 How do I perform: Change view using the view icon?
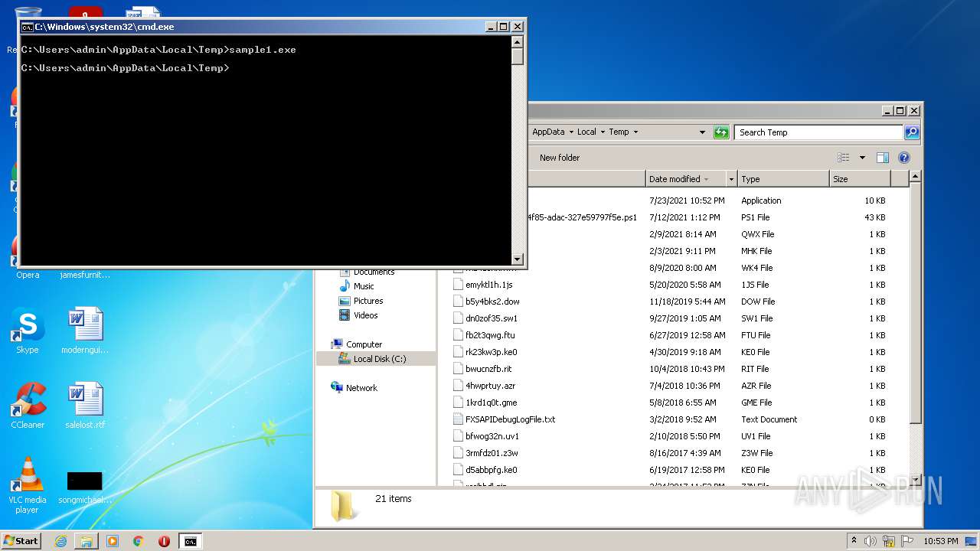click(844, 158)
